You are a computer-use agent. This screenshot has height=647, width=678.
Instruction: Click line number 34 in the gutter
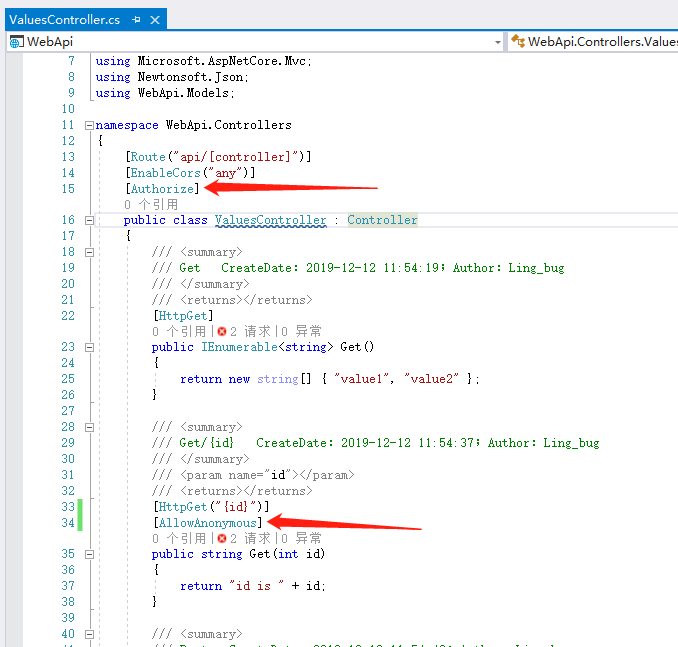tap(68, 523)
